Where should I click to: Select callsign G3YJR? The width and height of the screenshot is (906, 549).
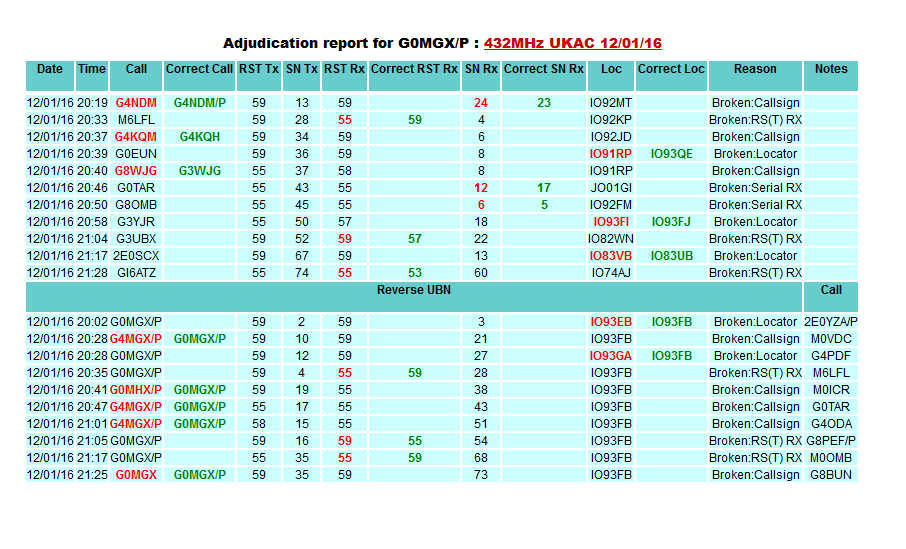click(x=136, y=222)
